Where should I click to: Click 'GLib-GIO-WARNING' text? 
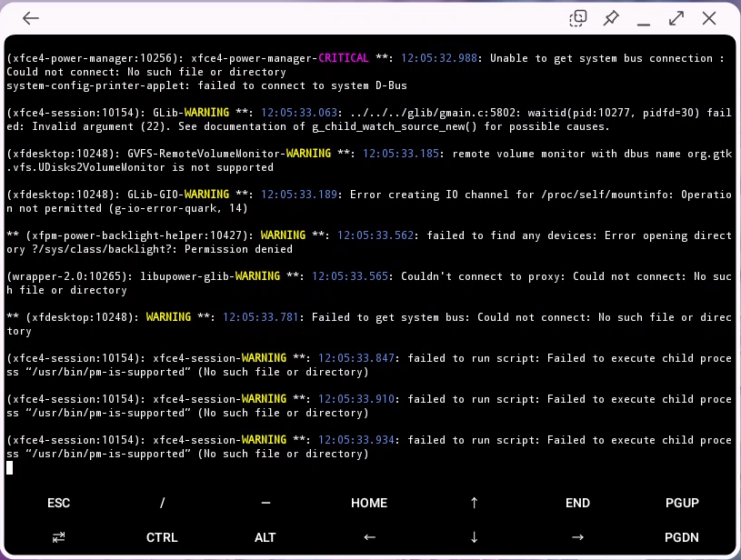pos(178,195)
